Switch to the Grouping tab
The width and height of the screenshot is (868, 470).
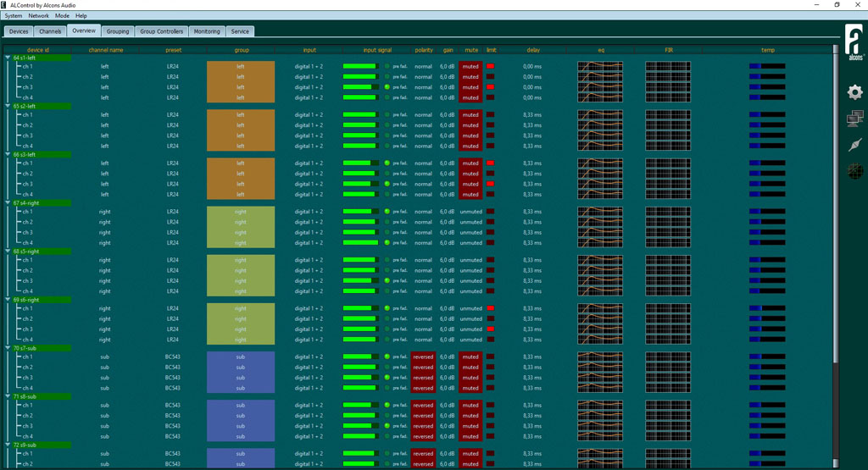[117, 31]
